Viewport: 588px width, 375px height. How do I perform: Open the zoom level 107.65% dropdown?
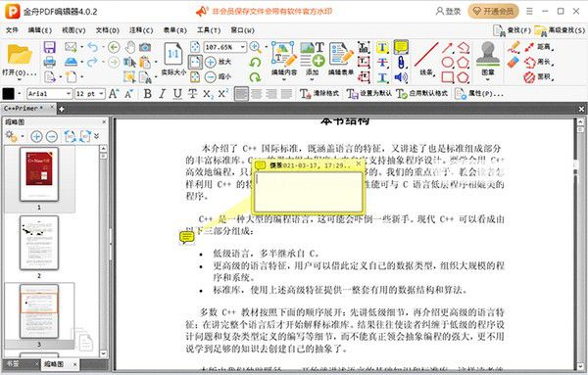point(243,47)
